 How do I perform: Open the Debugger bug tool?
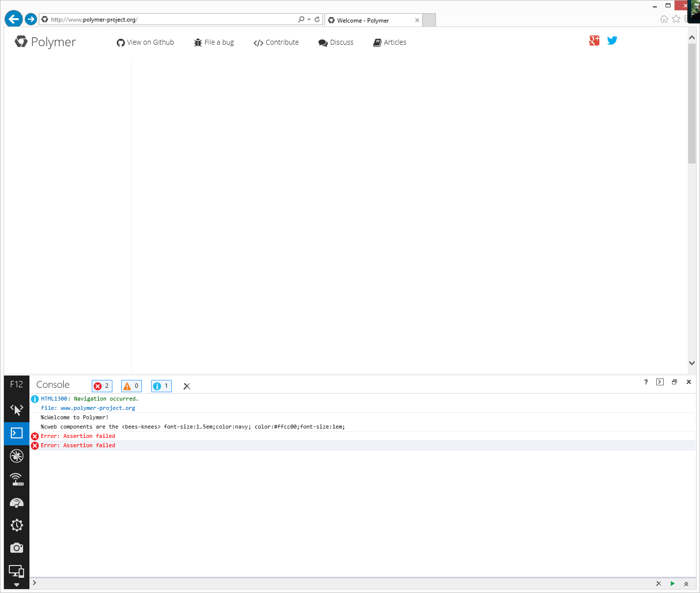click(x=17, y=456)
